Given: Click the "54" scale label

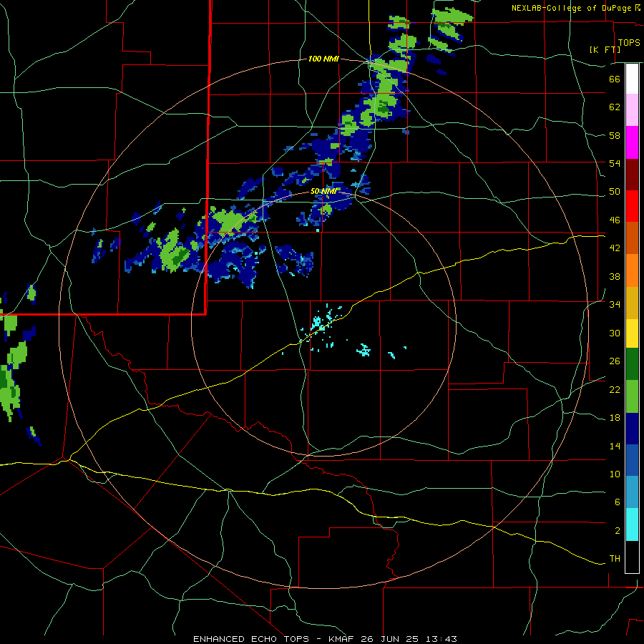Looking at the screenshot, I should (615, 163).
